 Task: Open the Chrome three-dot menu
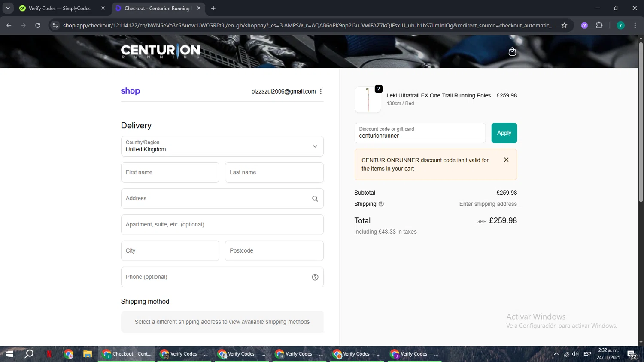tap(635, 25)
